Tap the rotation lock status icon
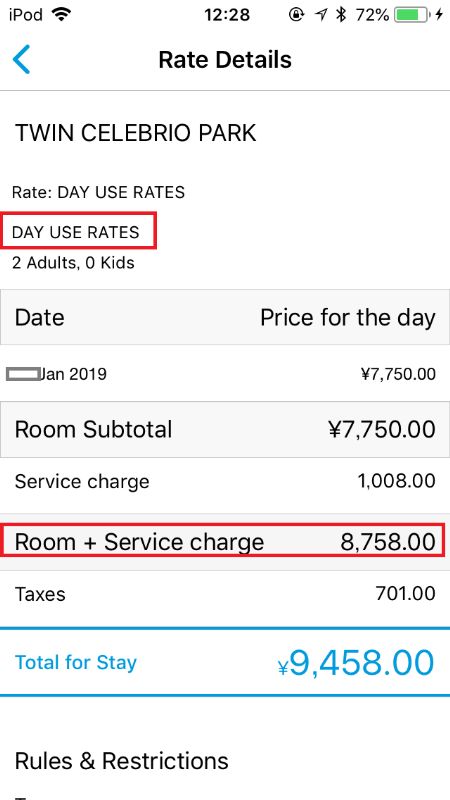 296,15
